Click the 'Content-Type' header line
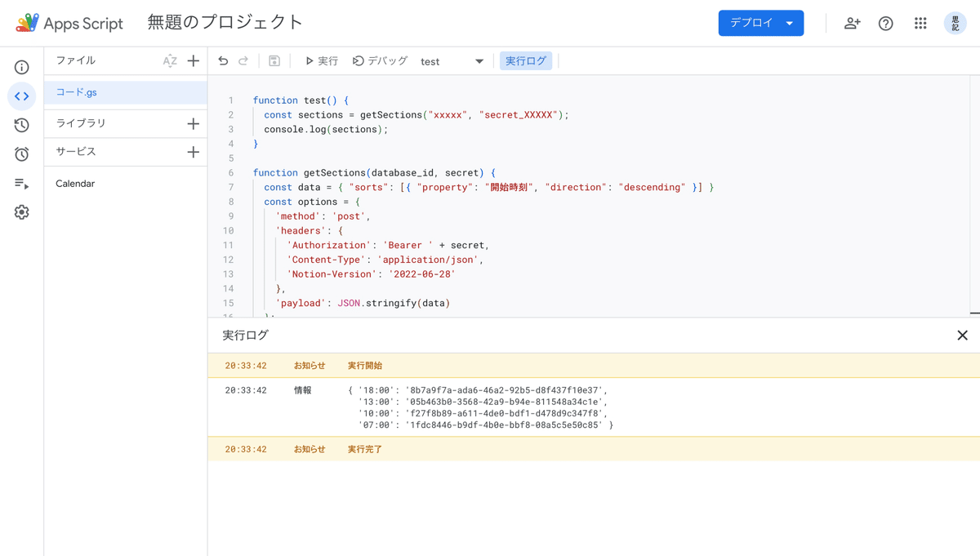 click(x=385, y=260)
